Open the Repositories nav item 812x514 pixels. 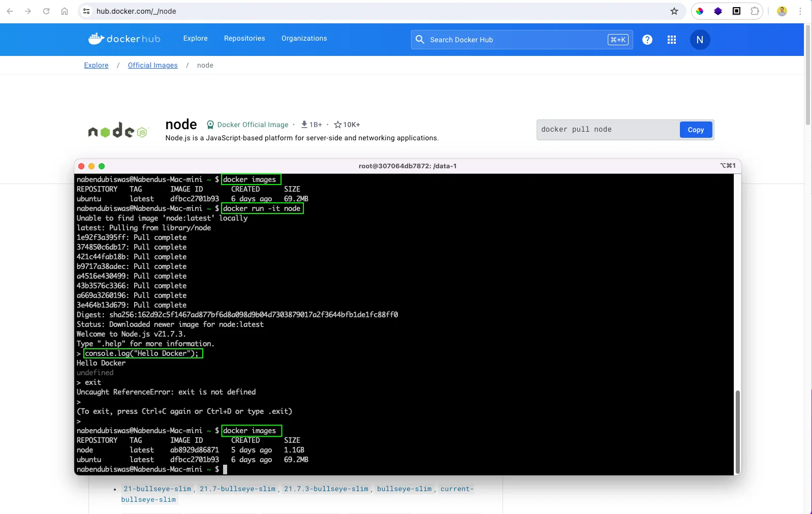244,39
